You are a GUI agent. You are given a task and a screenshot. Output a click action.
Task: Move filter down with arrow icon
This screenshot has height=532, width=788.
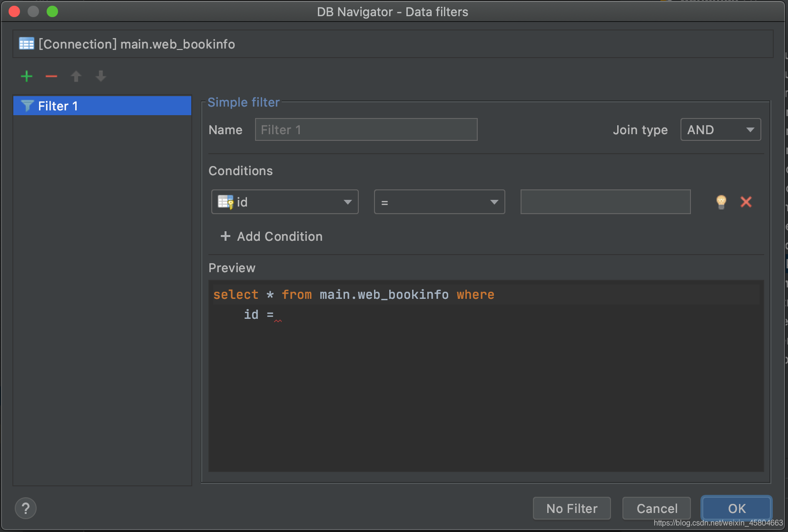(101, 76)
